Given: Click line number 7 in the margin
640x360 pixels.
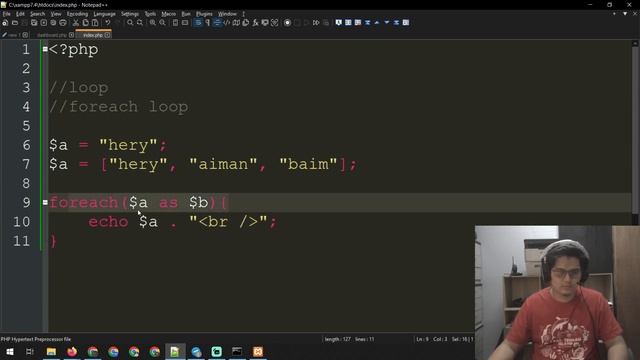Looking at the screenshot, I should coord(26,164).
